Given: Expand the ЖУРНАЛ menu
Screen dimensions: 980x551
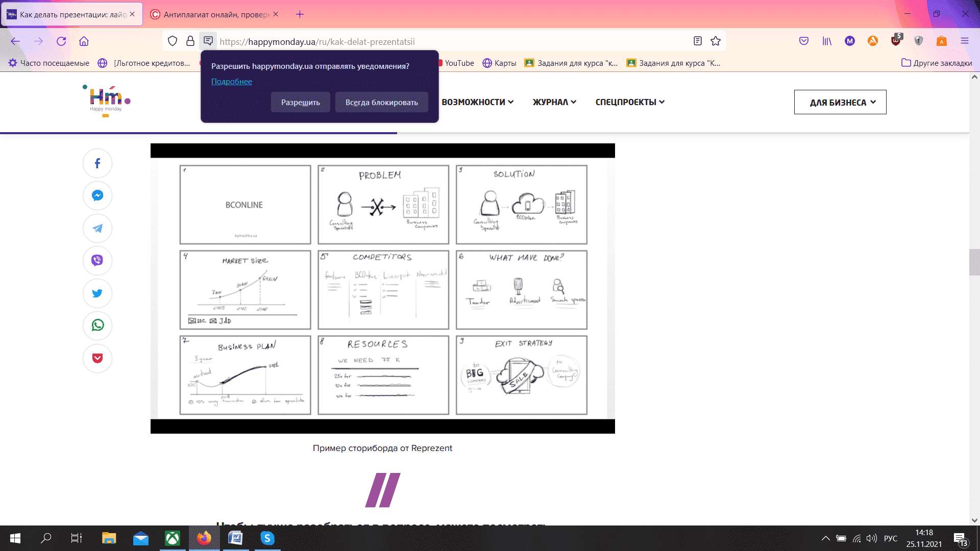Looking at the screenshot, I should tap(554, 102).
